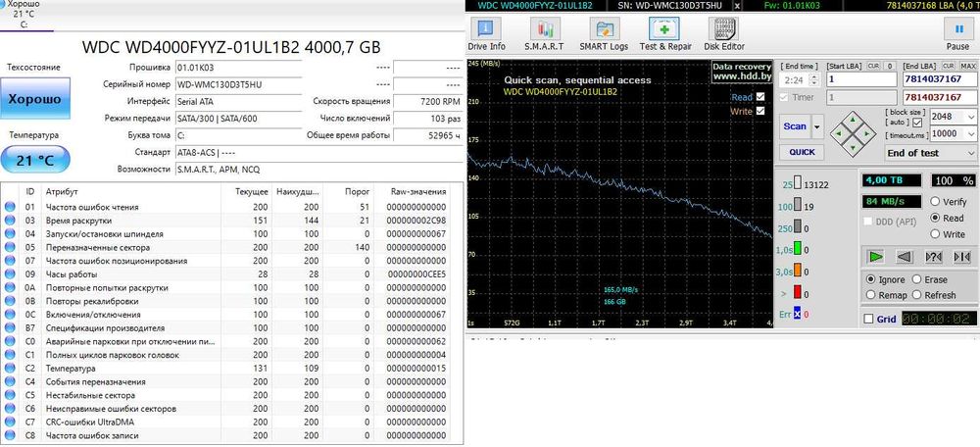Enable the Grid checkbox

(x=868, y=319)
